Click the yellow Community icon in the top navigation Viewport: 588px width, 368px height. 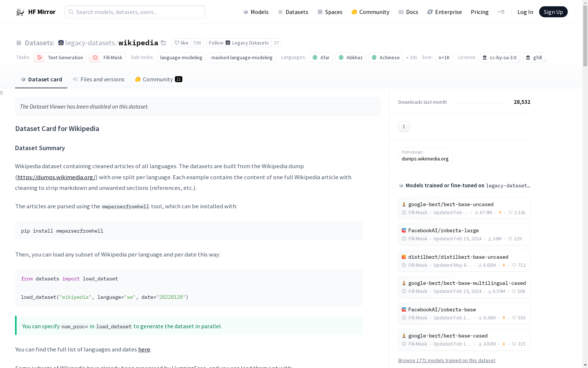(x=354, y=12)
